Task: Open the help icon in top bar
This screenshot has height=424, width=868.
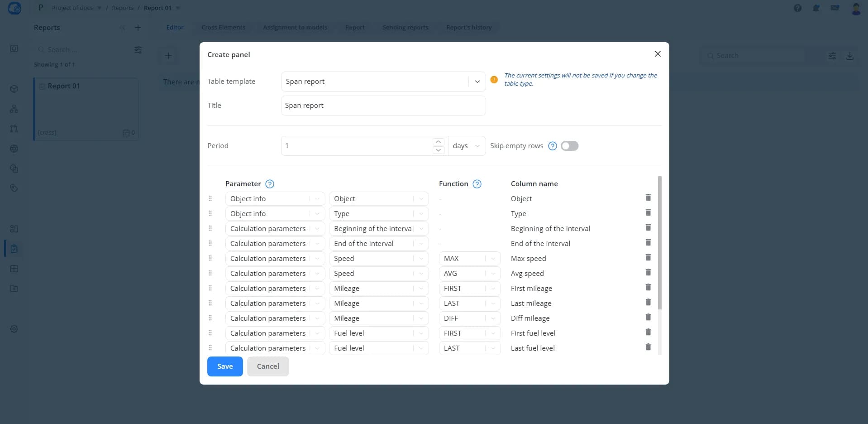Action: click(x=798, y=8)
